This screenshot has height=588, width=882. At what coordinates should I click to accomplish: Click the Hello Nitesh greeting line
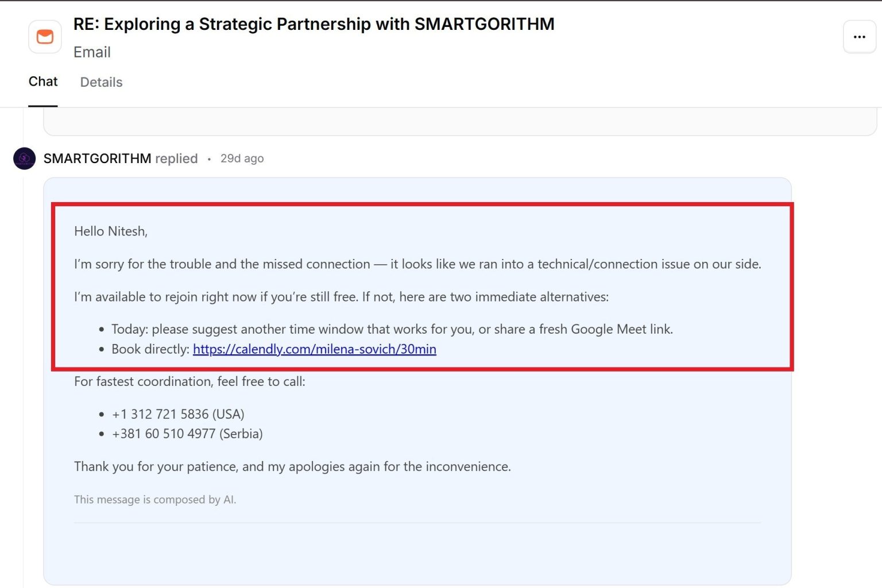(111, 231)
